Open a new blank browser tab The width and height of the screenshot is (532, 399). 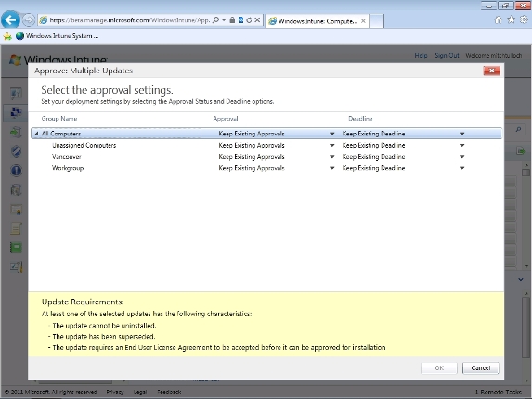coord(376,21)
